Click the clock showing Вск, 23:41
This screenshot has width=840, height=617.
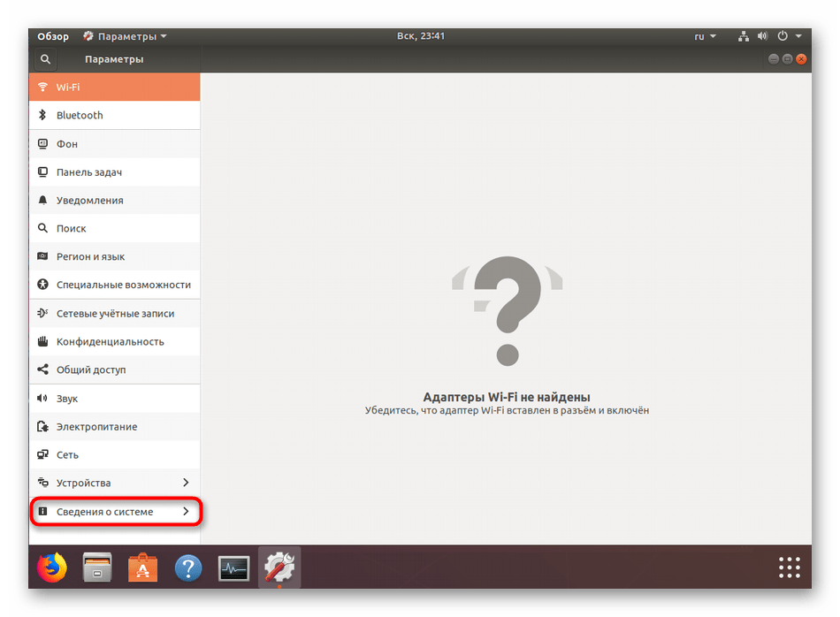420,36
